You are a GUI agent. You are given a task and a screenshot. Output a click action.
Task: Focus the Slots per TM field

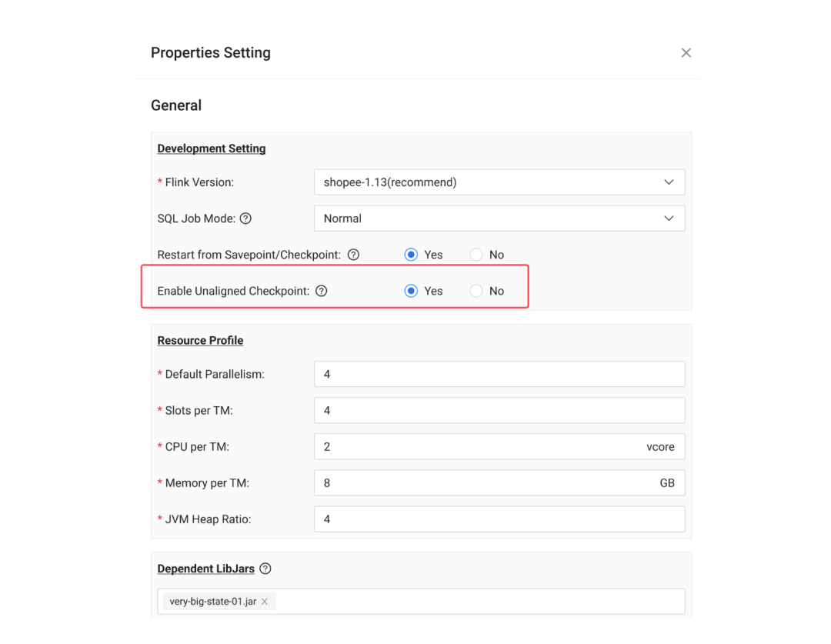point(499,410)
